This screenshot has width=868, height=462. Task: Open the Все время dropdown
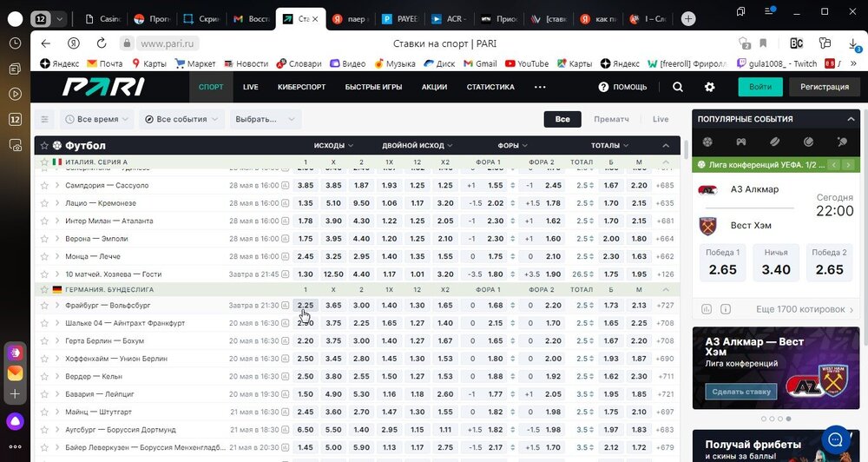pyautogui.click(x=97, y=119)
